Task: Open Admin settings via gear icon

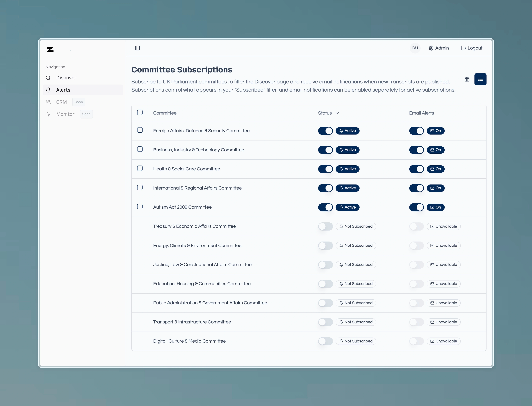Action: (x=431, y=48)
